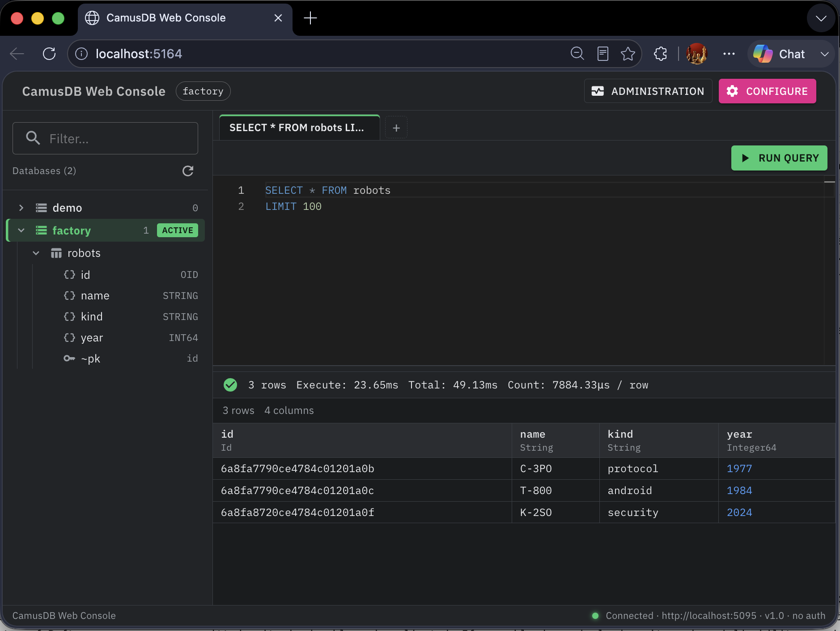The height and width of the screenshot is (631, 840).
Task: Click the name column header in results
Action: point(556,440)
